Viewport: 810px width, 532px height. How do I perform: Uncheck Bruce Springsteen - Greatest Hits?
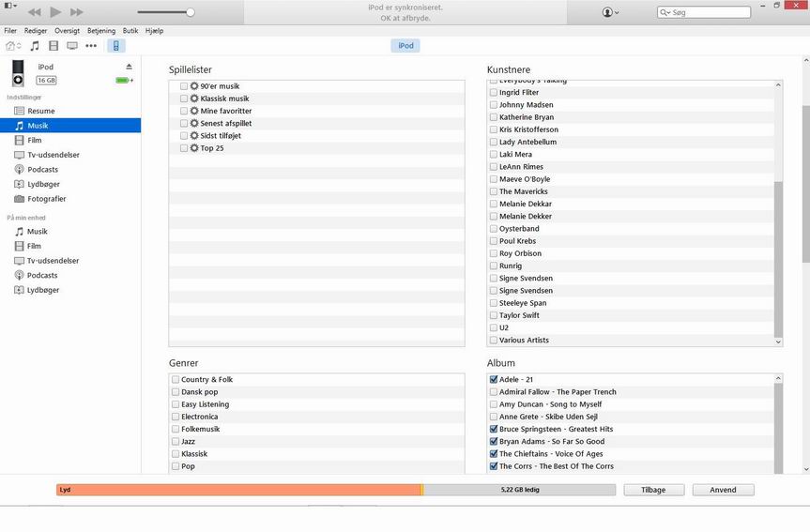tap(494, 429)
